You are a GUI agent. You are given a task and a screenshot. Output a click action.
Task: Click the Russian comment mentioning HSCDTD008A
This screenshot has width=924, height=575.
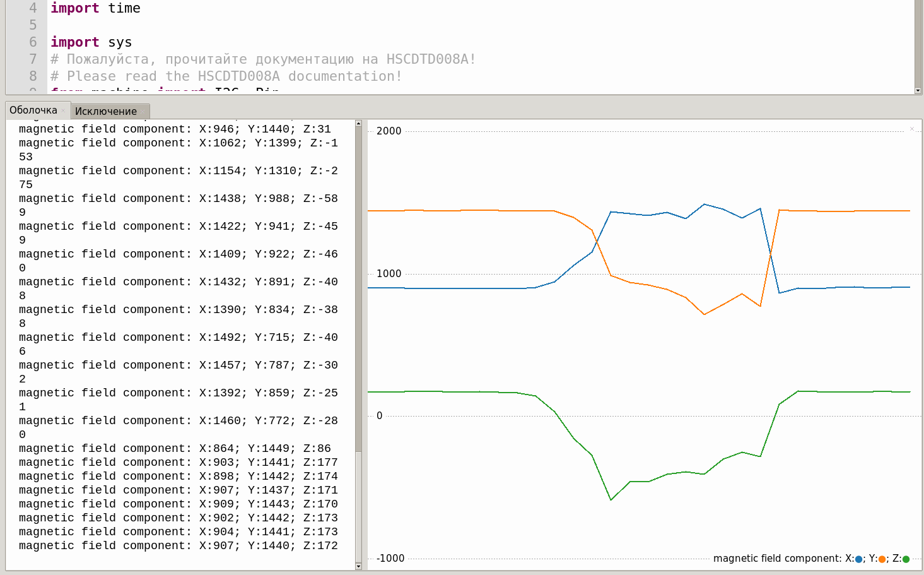263,59
